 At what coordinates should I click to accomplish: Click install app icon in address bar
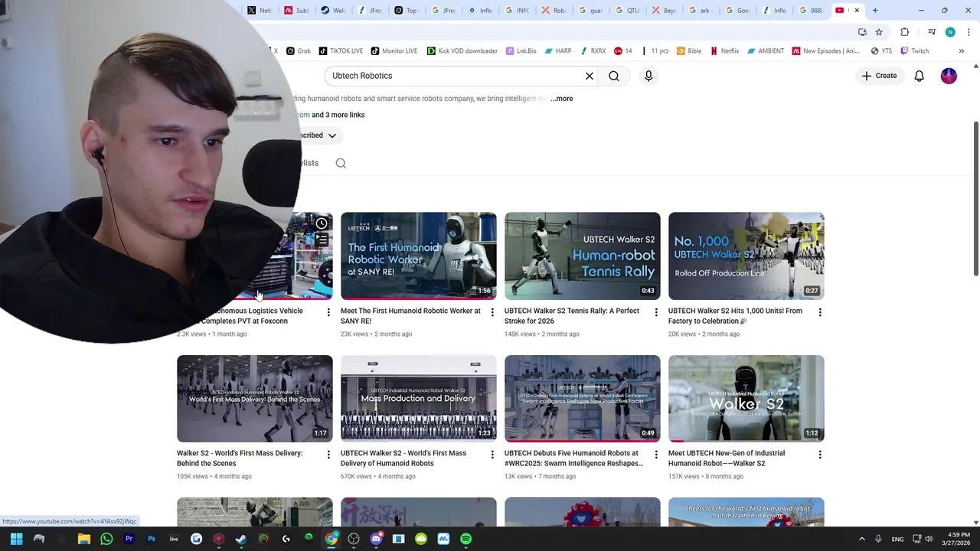(862, 31)
